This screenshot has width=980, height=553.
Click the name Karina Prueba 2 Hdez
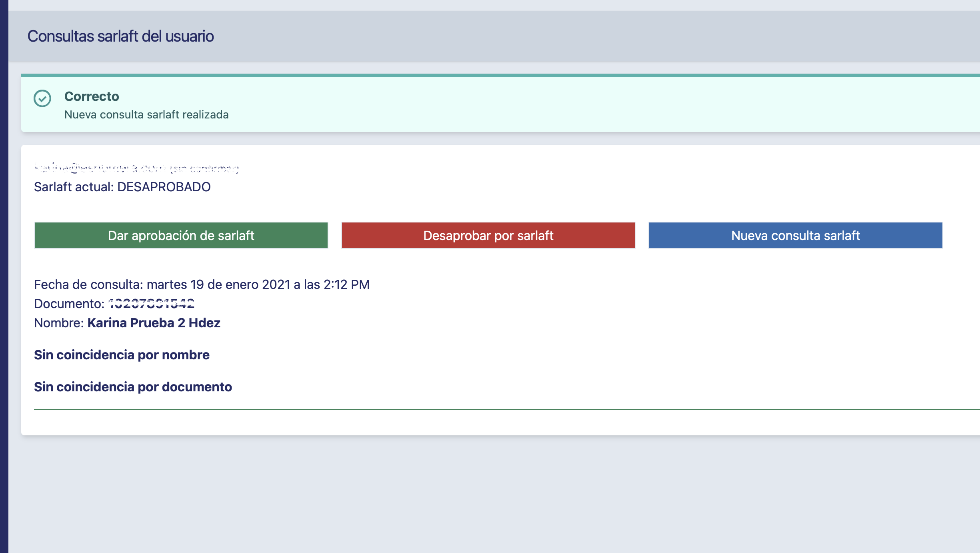pyautogui.click(x=154, y=323)
